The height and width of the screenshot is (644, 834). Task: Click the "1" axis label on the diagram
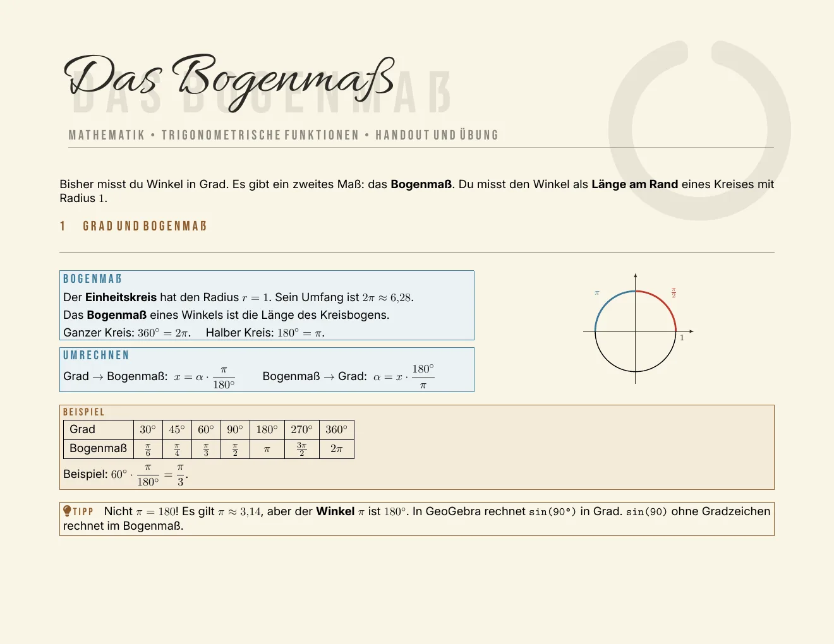[682, 338]
